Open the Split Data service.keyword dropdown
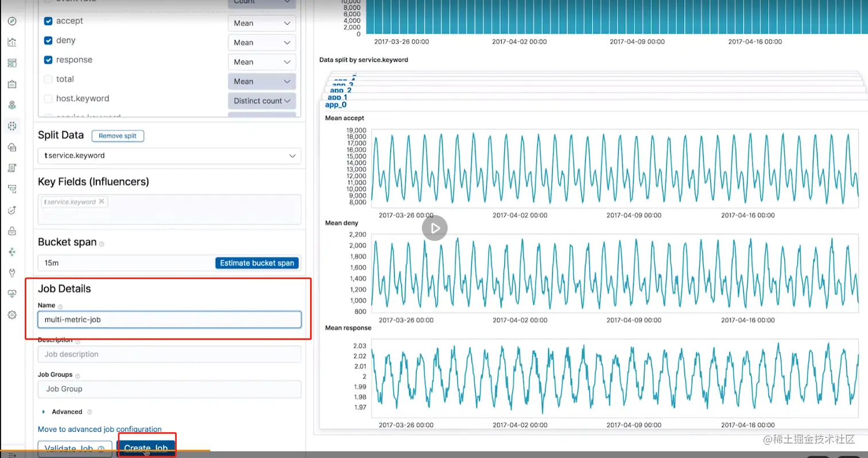The width and height of the screenshot is (868, 458). click(x=169, y=156)
